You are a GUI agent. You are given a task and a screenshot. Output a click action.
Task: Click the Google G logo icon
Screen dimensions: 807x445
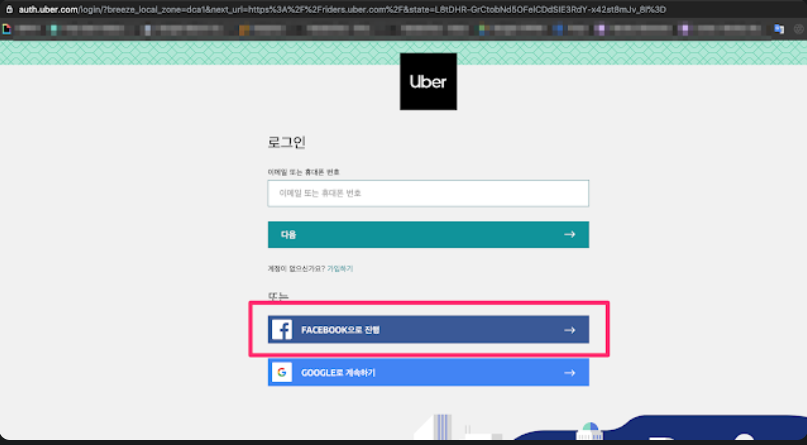coord(282,372)
